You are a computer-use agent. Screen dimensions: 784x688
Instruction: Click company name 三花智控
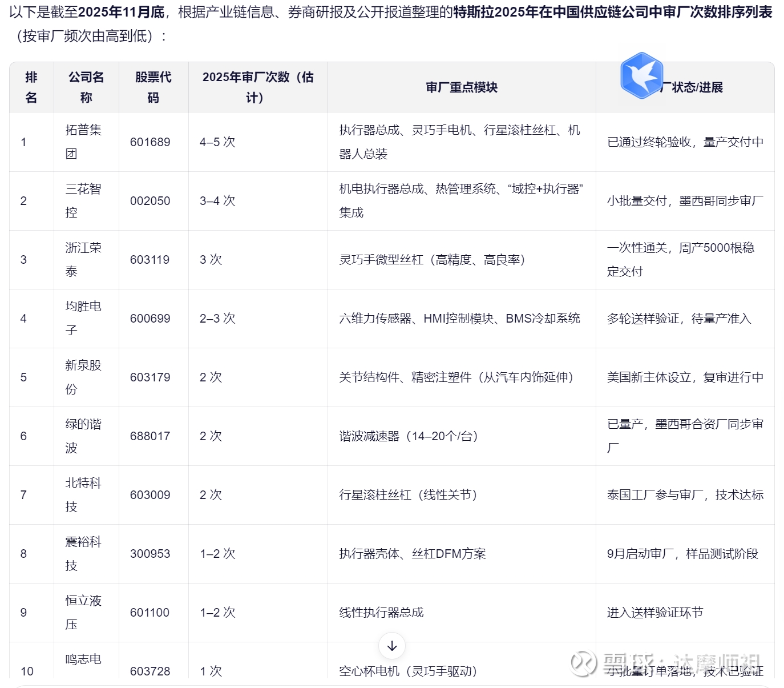[83, 201]
